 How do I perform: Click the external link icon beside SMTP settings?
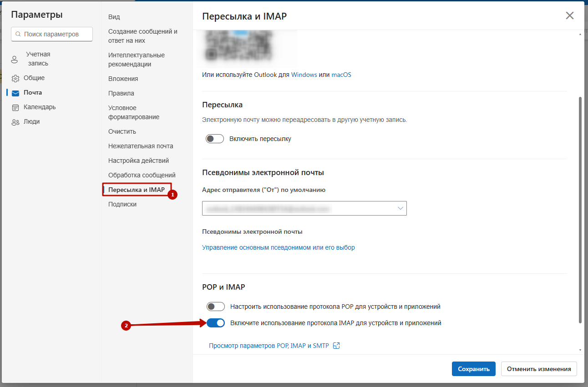click(x=337, y=346)
